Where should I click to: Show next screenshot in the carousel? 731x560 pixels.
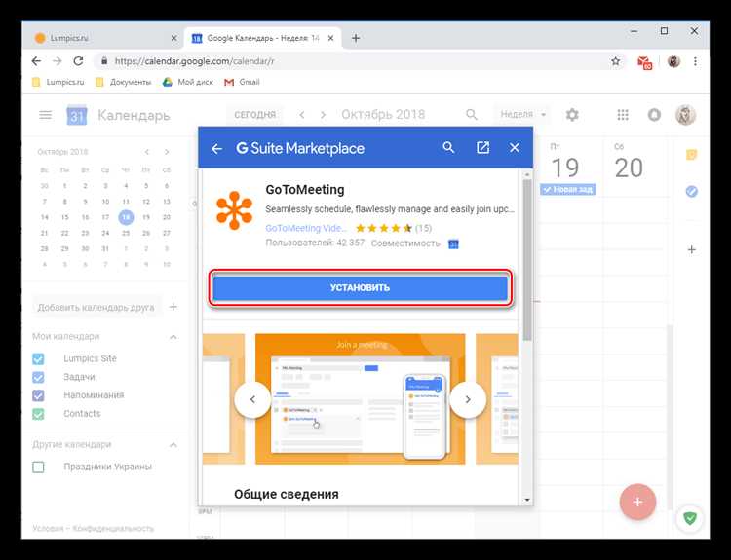pos(468,399)
